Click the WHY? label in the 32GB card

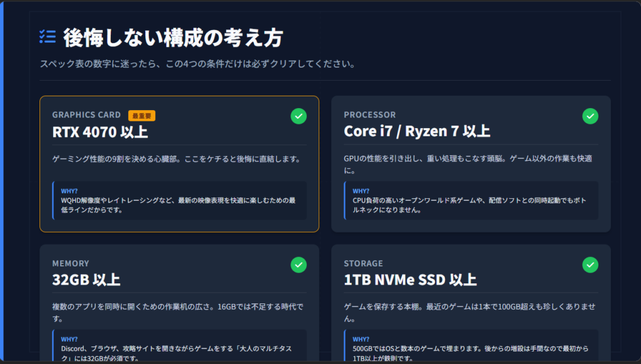click(x=69, y=339)
